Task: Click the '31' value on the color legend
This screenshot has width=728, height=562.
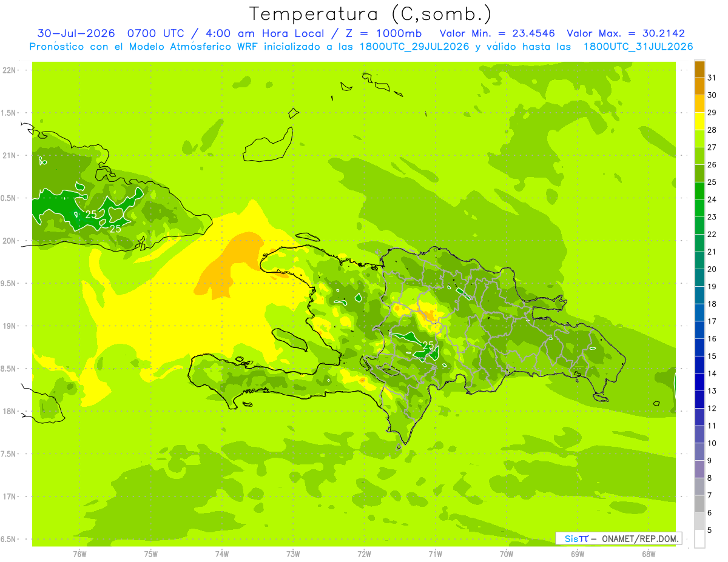Action: (712, 78)
